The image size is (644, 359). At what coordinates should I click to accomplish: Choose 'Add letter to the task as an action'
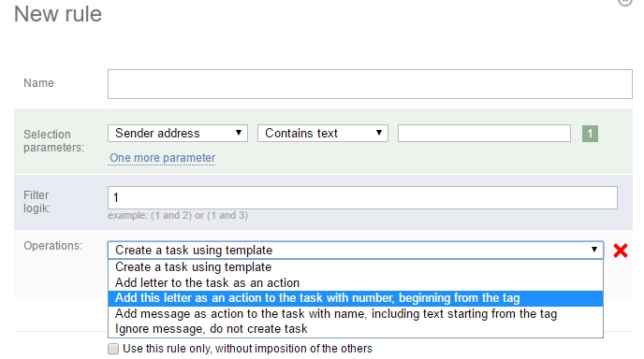356,282
